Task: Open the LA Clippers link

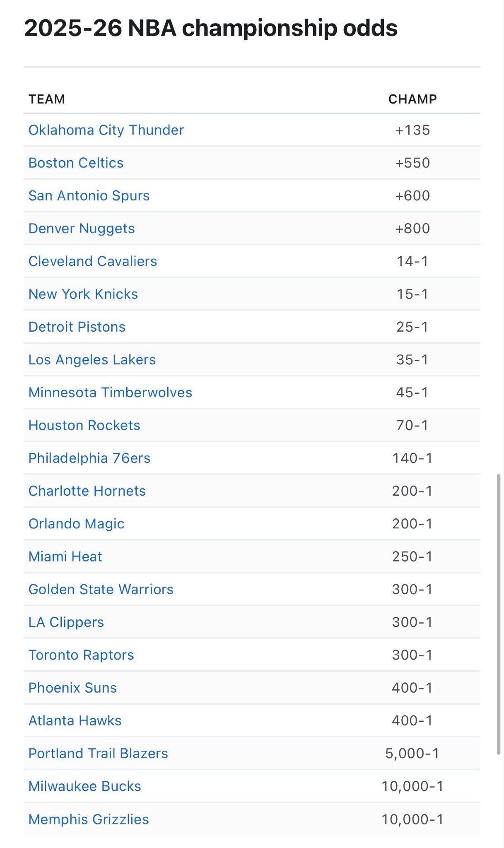Action: pyautogui.click(x=66, y=622)
